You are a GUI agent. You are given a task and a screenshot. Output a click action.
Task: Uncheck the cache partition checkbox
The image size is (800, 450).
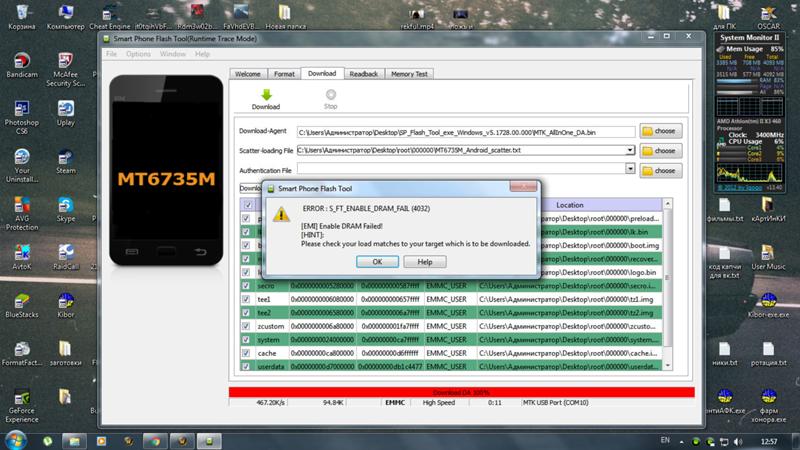[246, 353]
